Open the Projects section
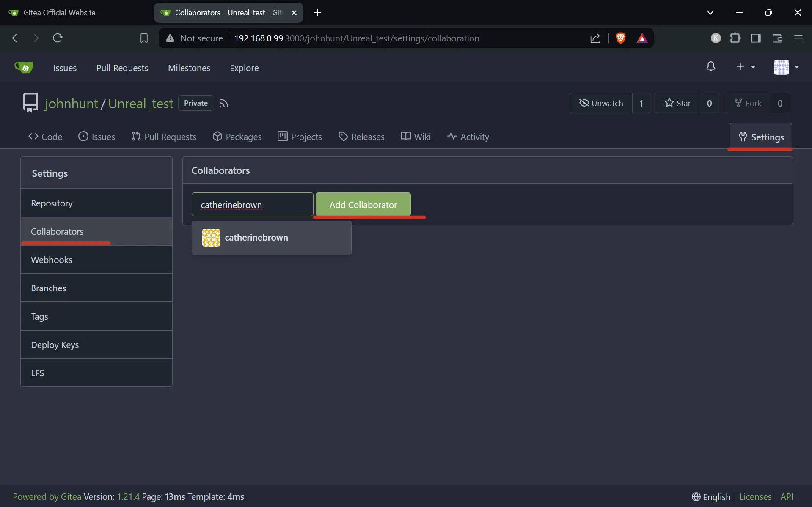This screenshot has width=812, height=507. (x=300, y=137)
